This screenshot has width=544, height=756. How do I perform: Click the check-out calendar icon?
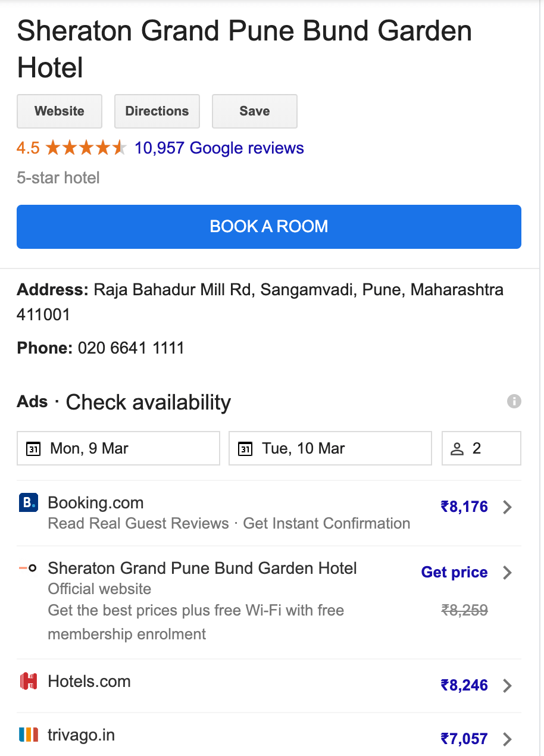click(x=245, y=449)
